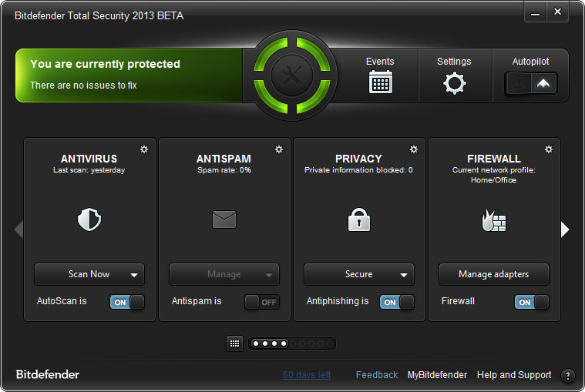The height and width of the screenshot is (392, 585).
Task: Enable the Antispam switch
Action: (x=262, y=302)
